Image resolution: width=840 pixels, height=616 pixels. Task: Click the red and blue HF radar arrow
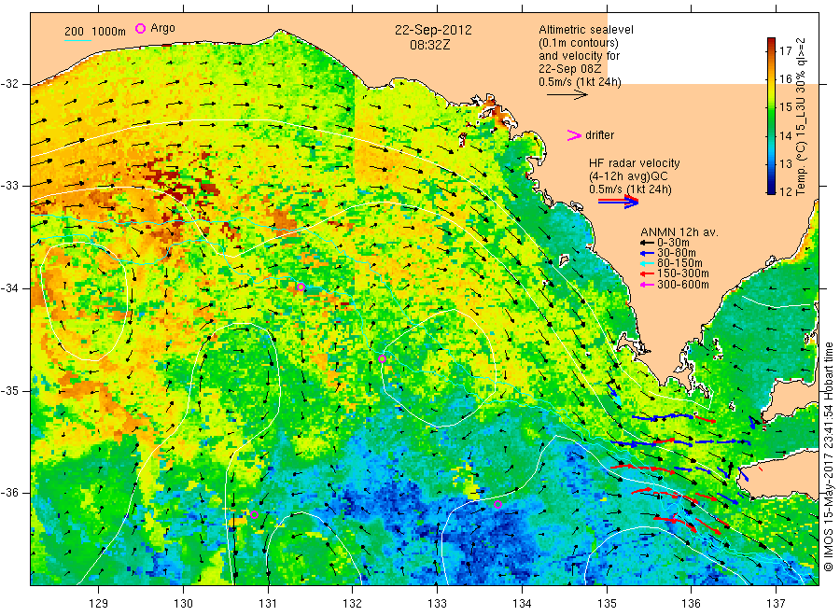click(x=618, y=202)
